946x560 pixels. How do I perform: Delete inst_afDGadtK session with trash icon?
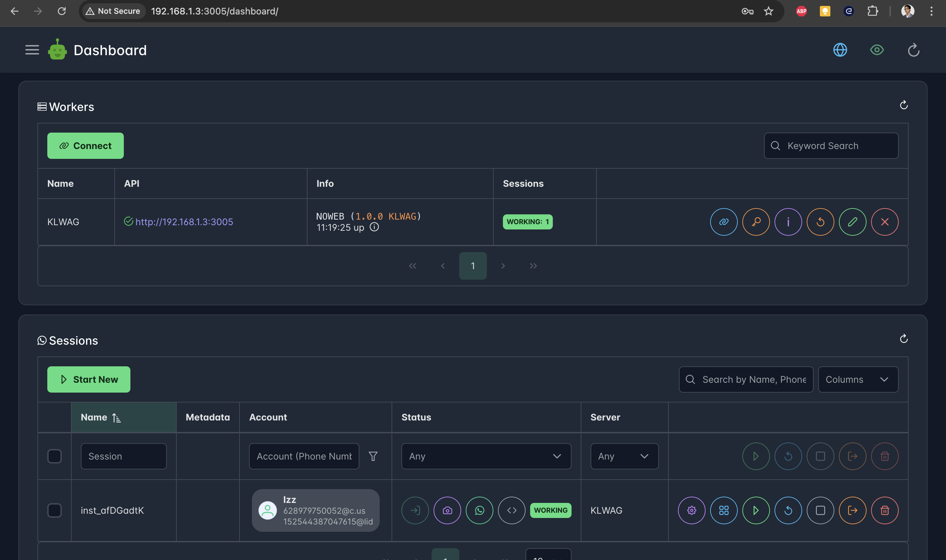(885, 510)
